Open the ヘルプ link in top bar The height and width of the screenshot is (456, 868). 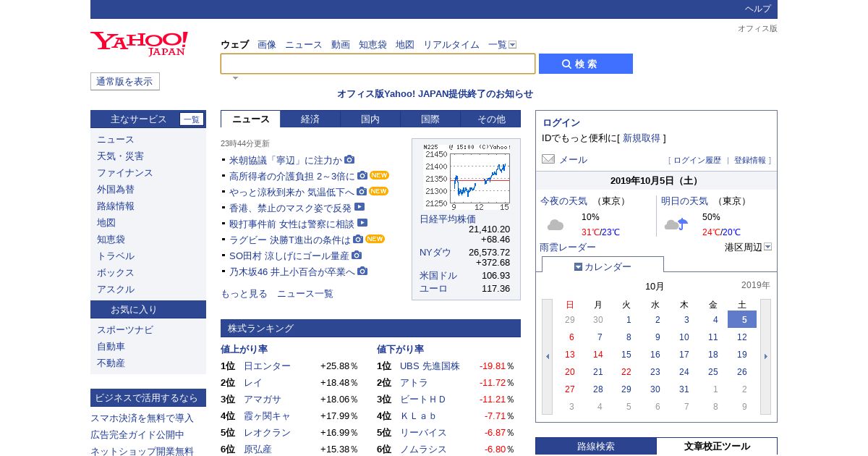[x=758, y=9]
